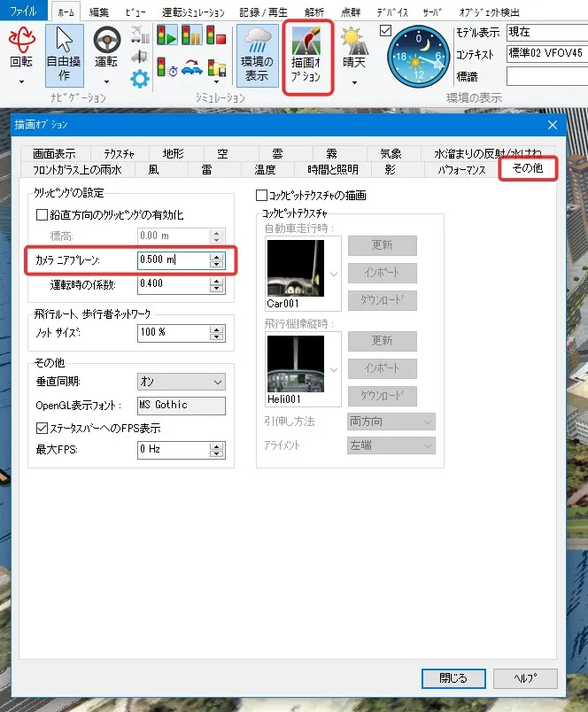The width and height of the screenshot is (588, 712).
Task: Click the カメラ ニアプレーン input field
Action: coord(172,260)
